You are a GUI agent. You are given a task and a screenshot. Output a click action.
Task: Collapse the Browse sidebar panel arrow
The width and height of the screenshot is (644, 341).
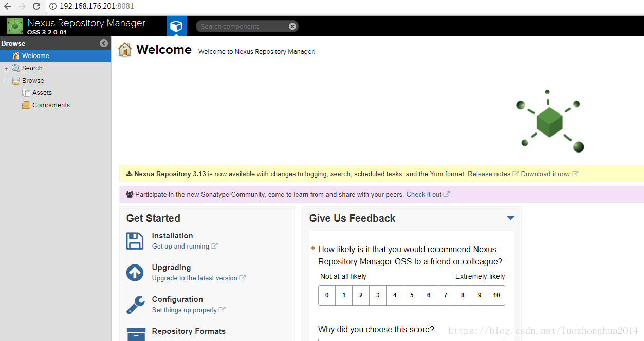pos(104,43)
